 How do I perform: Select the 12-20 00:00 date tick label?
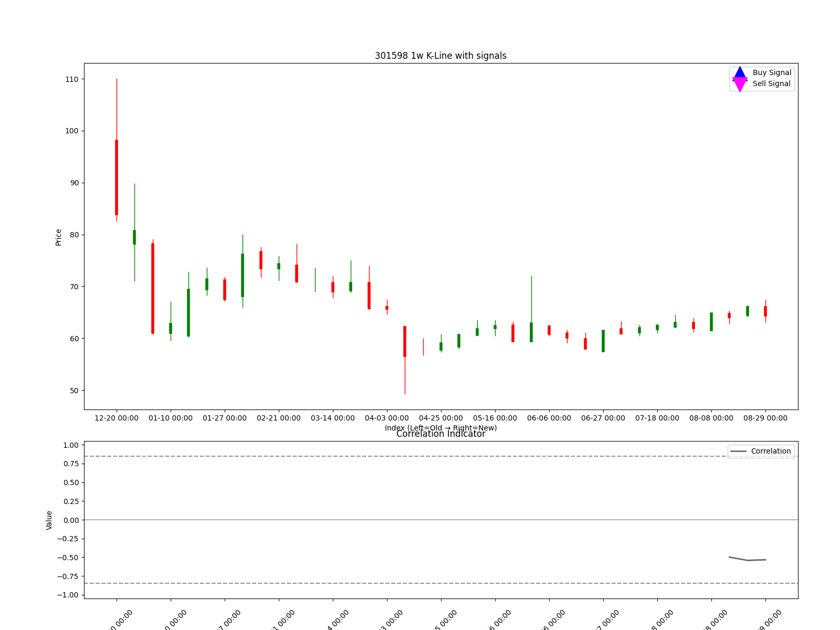pos(117,418)
